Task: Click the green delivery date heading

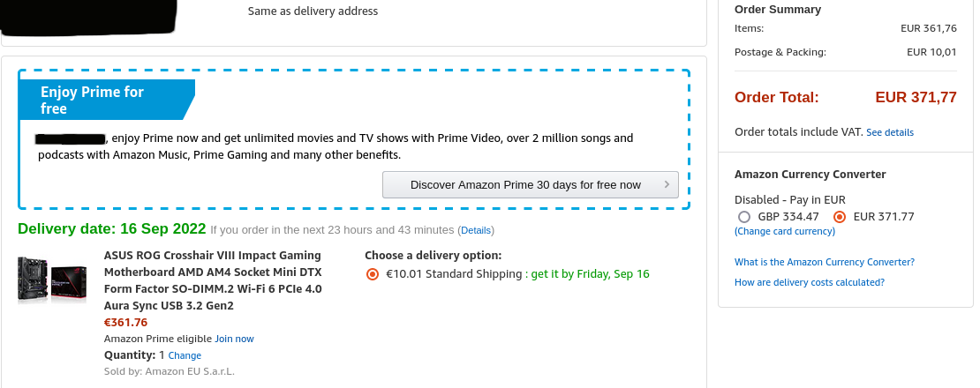Action: point(112,229)
